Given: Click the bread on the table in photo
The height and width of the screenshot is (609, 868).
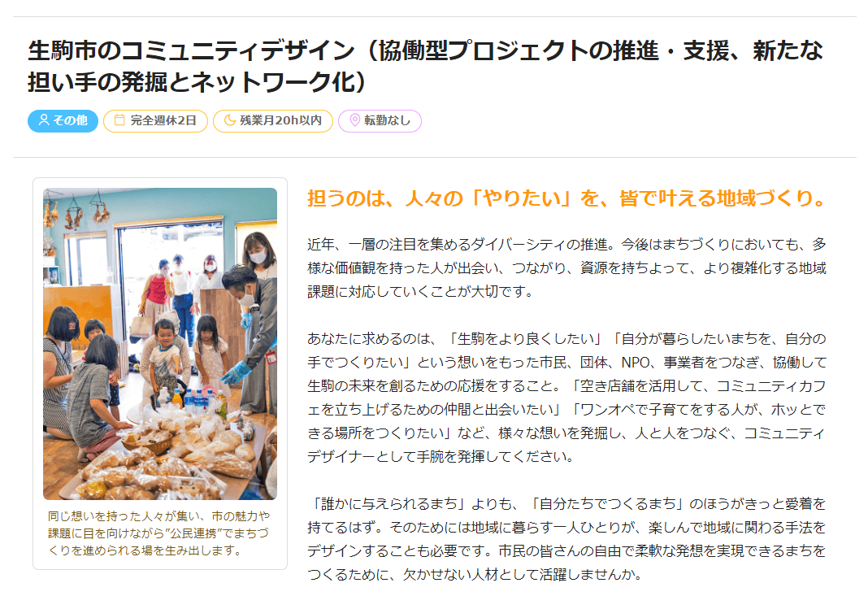Looking at the screenshot, I should tap(166, 459).
